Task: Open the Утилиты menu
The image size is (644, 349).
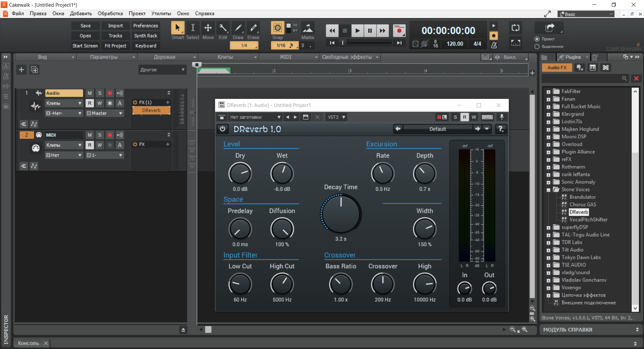Action: [x=161, y=13]
